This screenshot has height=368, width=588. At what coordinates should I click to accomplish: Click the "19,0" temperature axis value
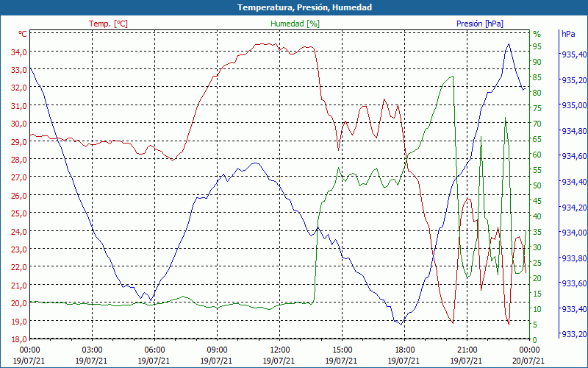pos(19,322)
